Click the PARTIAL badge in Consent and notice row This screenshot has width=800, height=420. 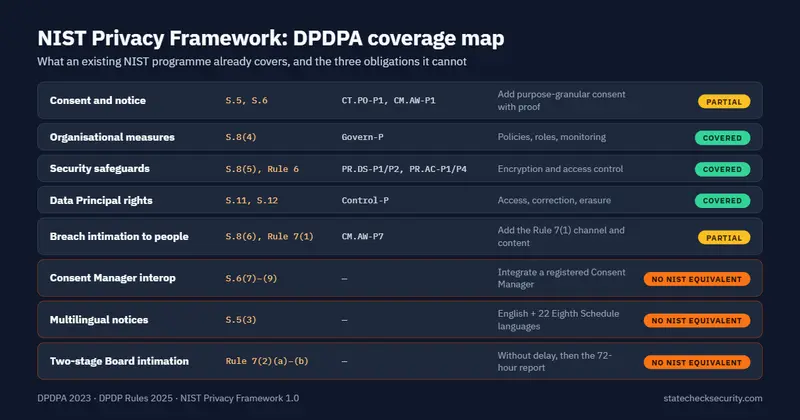click(724, 102)
